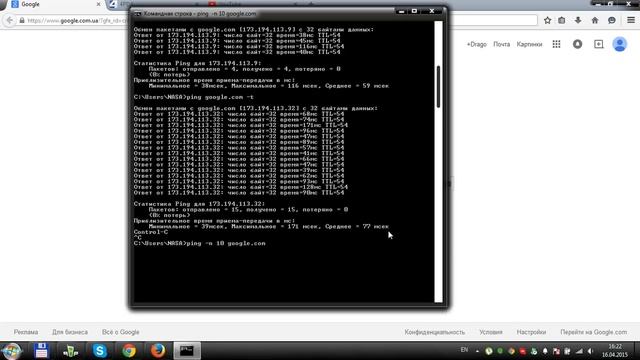Open the Настройки footer link

pos(531,332)
